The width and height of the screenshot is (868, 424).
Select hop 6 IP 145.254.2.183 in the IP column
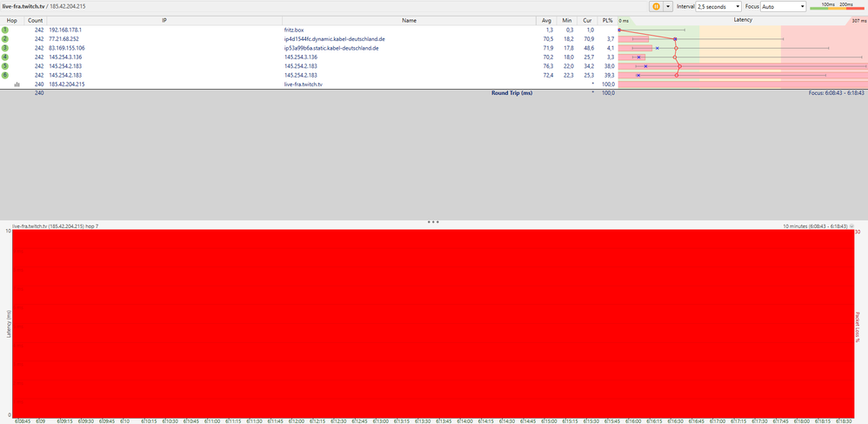[65, 75]
